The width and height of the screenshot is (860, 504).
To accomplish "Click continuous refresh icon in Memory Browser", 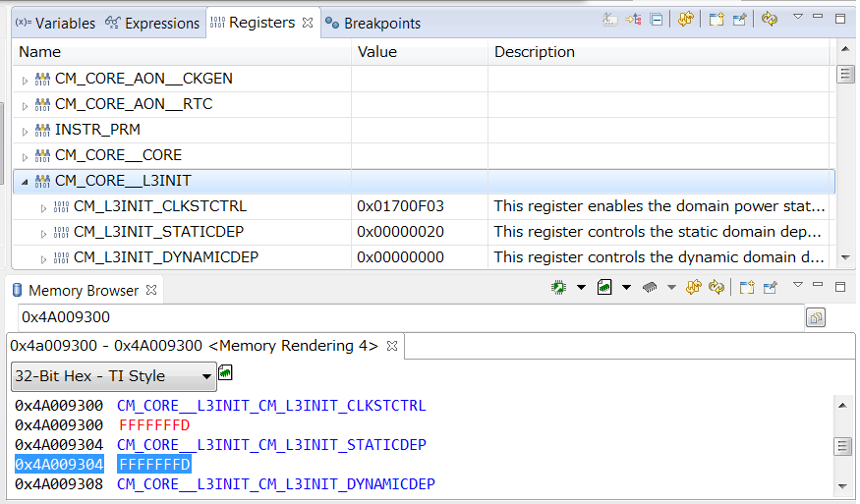I will pyautogui.click(x=693, y=287).
